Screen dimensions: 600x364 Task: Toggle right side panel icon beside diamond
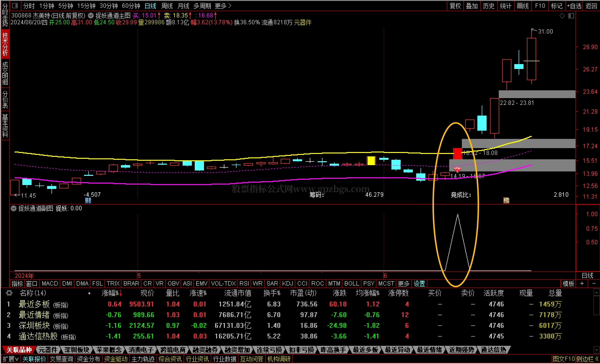[571, 16]
